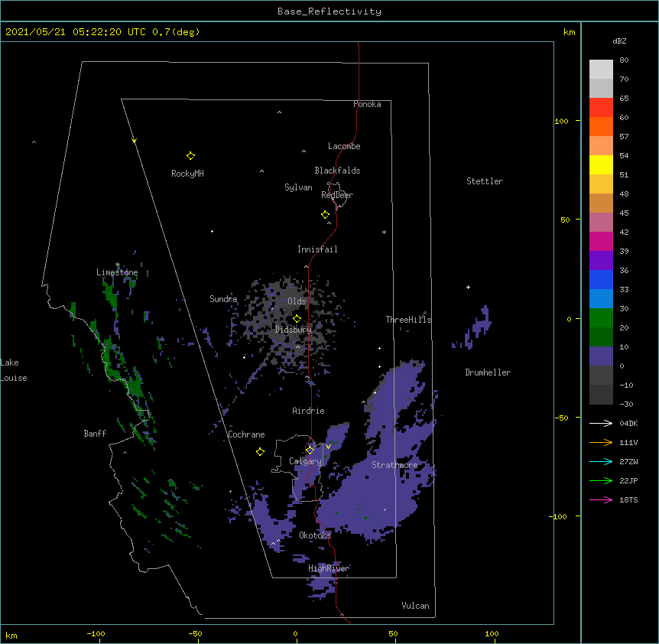The height and width of the screenshot is (644, 659).
Task: Click the blue 36 dBZ color swatch
Action: tap(601, 279)
